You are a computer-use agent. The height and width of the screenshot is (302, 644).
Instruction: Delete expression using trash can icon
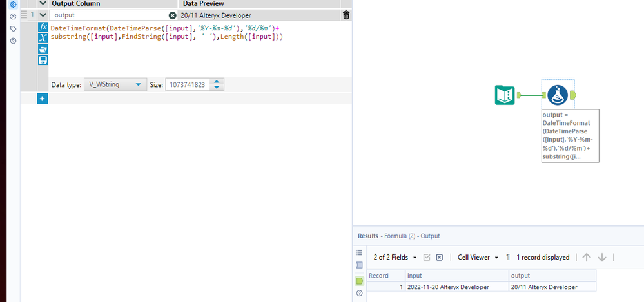pos(346,15)
